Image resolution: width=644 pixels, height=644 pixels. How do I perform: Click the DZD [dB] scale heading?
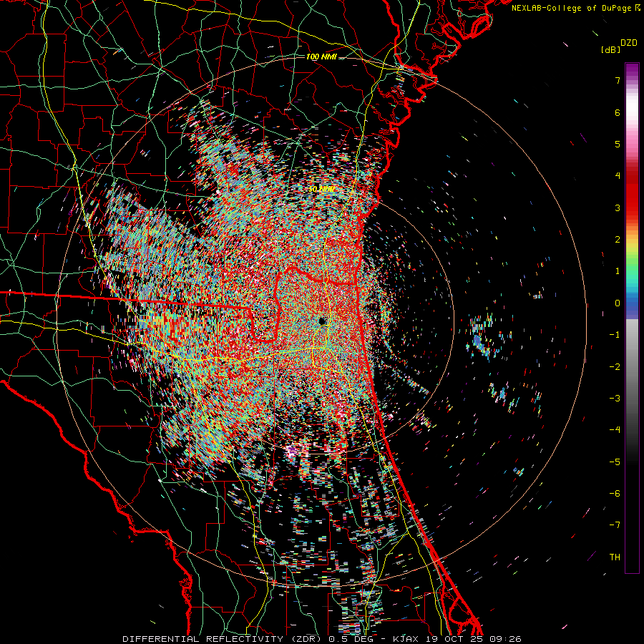click(620, 46)
